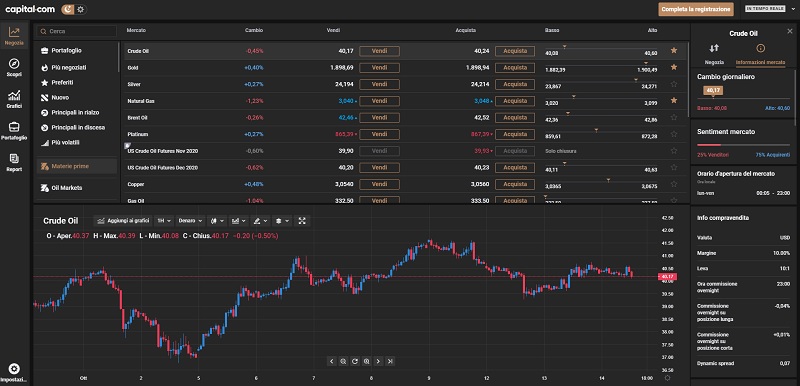Toggle the dark/light theme switch
Image resolution: width=800 pixels, height=386 pixels.
tap(74, 9)
